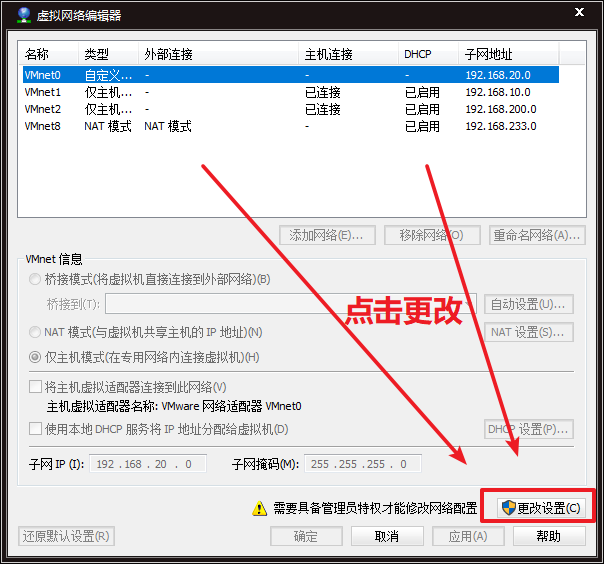Select the VMnet8 row
The height and width of the screenshot is (564, 604).
(291, 126)
